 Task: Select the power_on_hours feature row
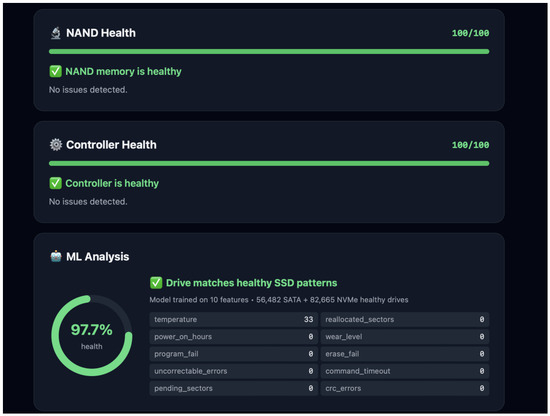[234, 337]
